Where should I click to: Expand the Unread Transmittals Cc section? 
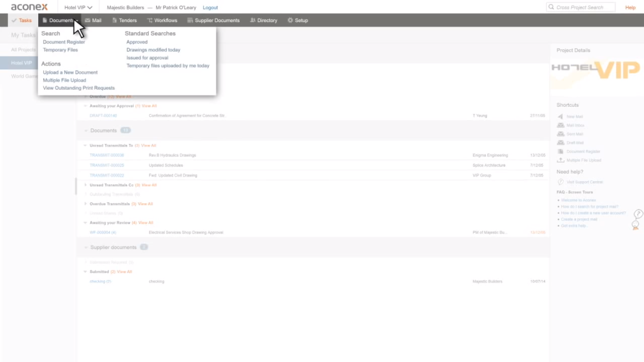(85, 185)
